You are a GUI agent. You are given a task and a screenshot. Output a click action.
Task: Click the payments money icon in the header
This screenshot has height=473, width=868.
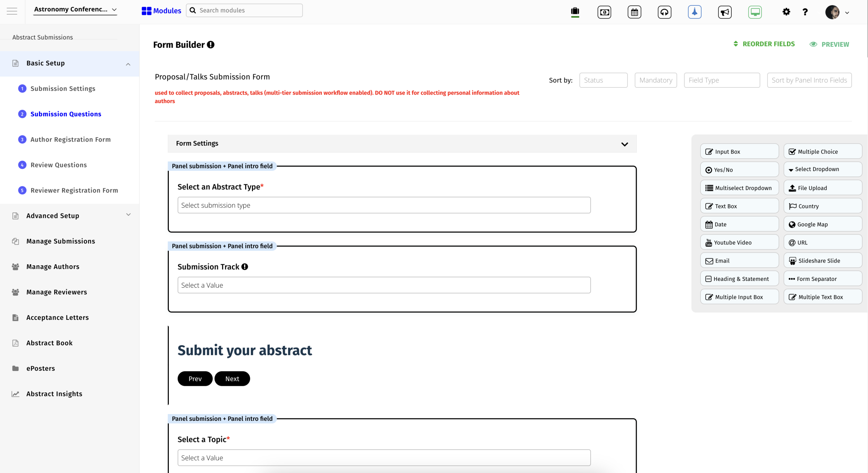pos(604,12)
